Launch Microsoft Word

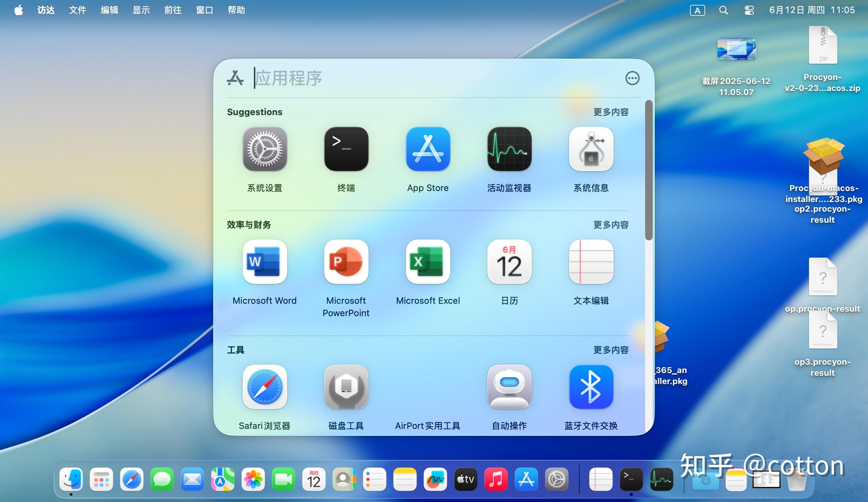click(x=265, y=262)
